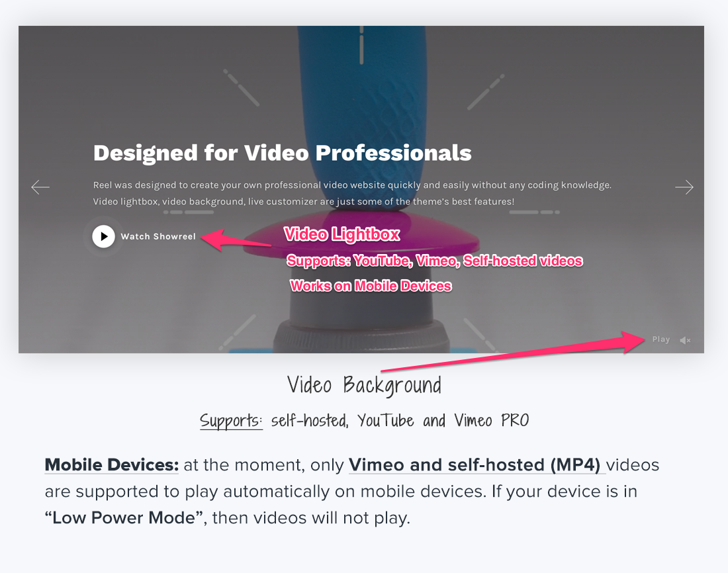
Task: Click the pink Video Lightbox annotation
Action: pos(341,234)
